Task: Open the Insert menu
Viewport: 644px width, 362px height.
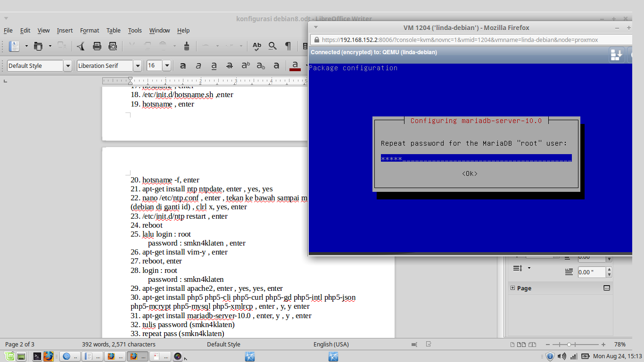Action: (65, 30)
